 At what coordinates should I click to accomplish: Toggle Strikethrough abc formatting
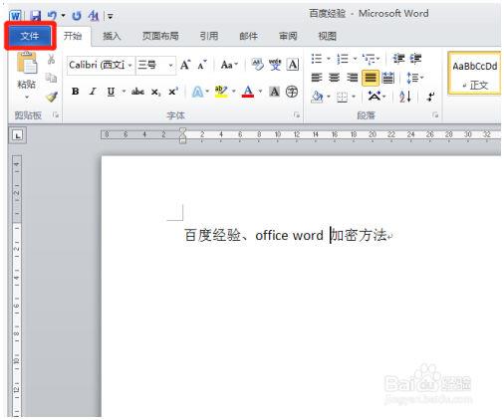pos(137,92)
